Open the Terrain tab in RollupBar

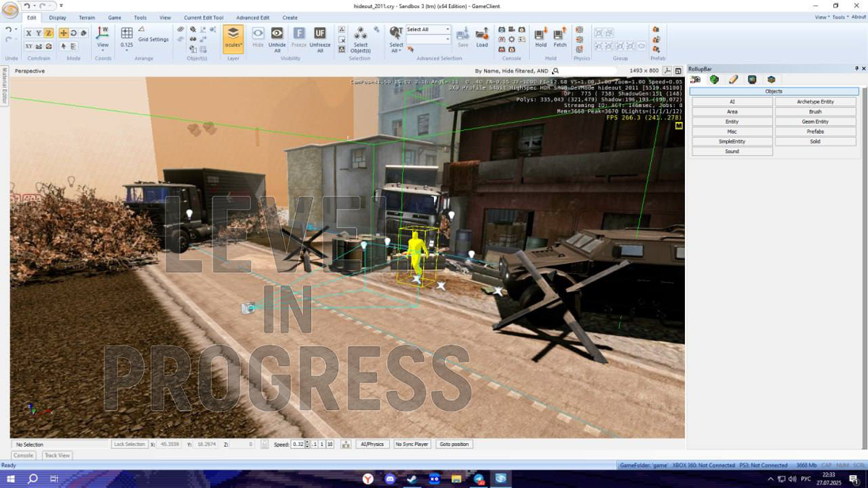click(714, 80)
